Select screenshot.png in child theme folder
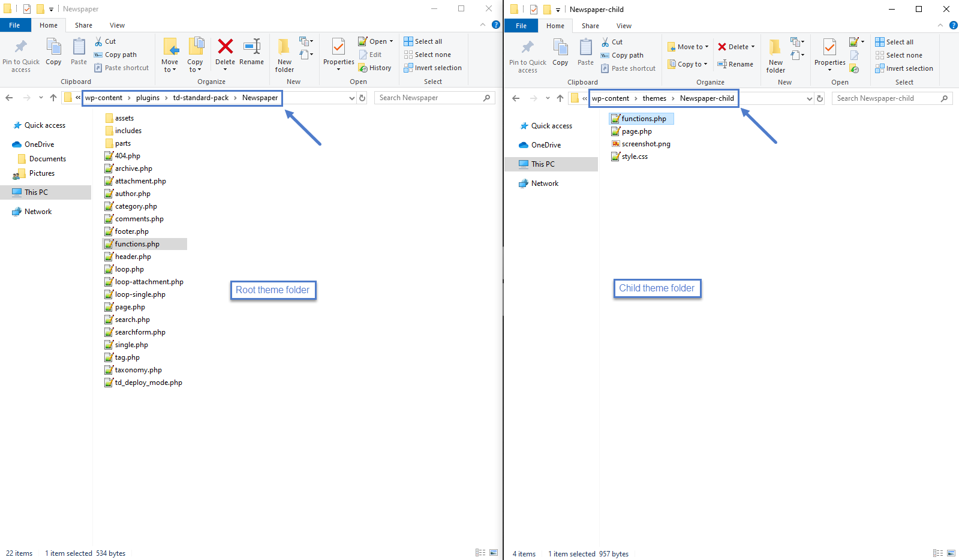 [641, 144]
